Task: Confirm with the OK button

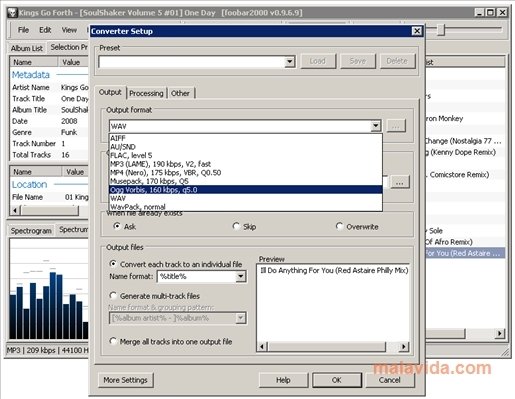Action: pos(337,380)
